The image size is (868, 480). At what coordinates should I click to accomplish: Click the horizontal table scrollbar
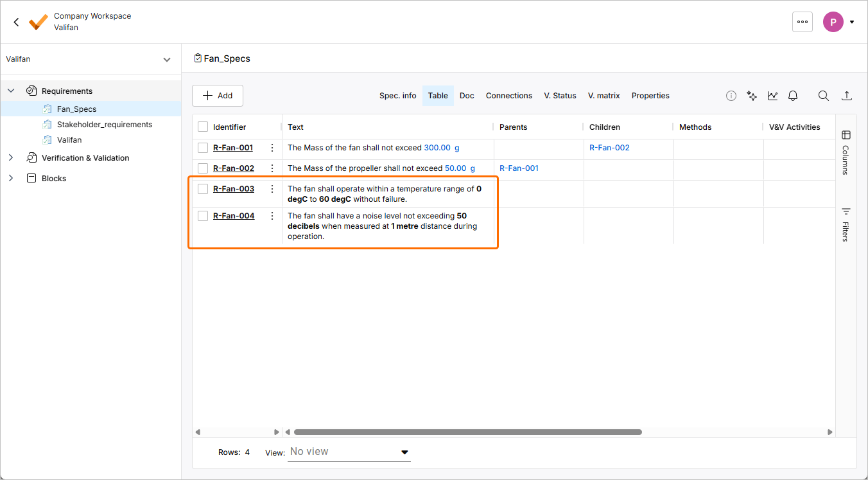pos(467,432)
